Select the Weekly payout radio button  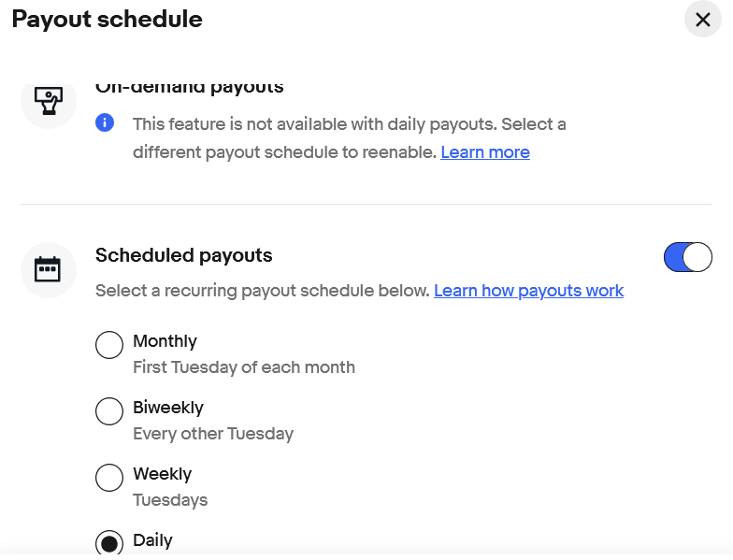click(x=109, y=478)
